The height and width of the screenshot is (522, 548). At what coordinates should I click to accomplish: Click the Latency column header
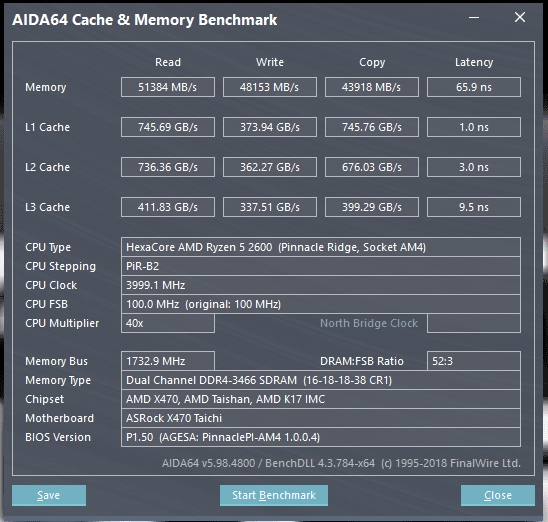click(x=474, y=63)
